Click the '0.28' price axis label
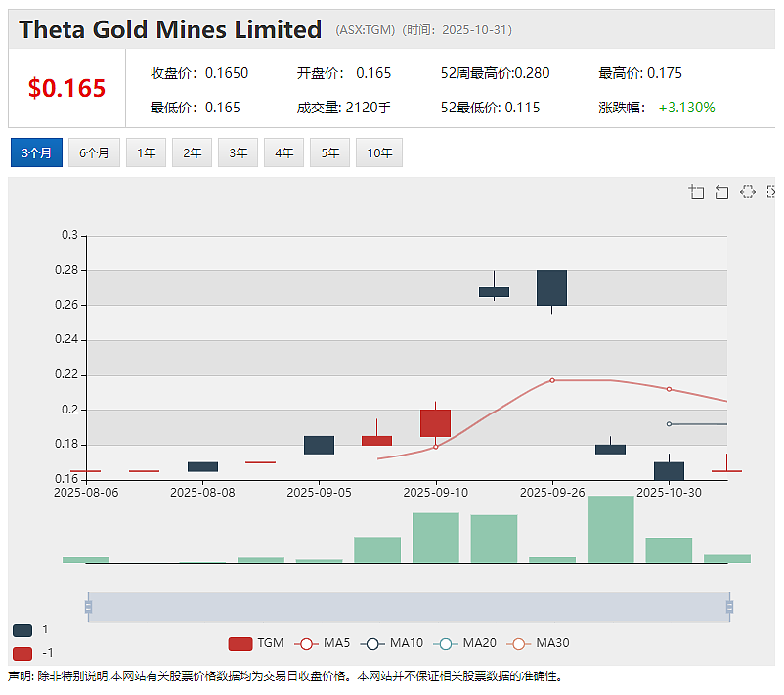The width and height of the screenshot is (784, 695). tap(66, 270)
